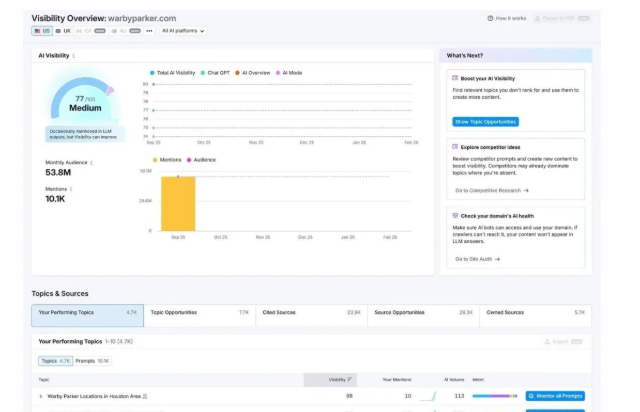
Task: Toggle the AI Overview legend series
Action: pos(256,72)
